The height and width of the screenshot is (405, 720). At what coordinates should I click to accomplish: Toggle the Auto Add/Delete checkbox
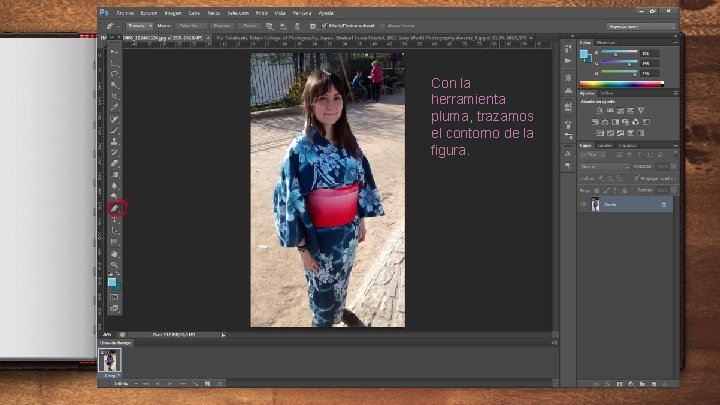pos(325,26)
